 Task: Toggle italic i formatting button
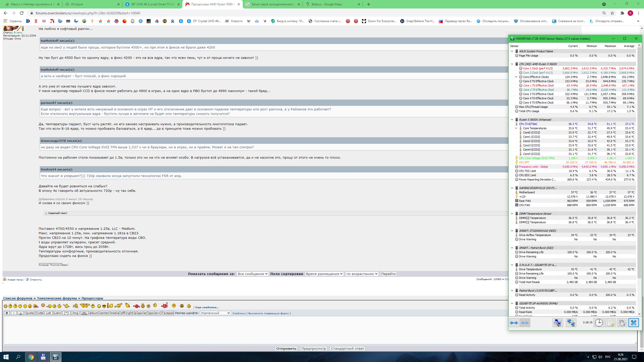[14, 313]
